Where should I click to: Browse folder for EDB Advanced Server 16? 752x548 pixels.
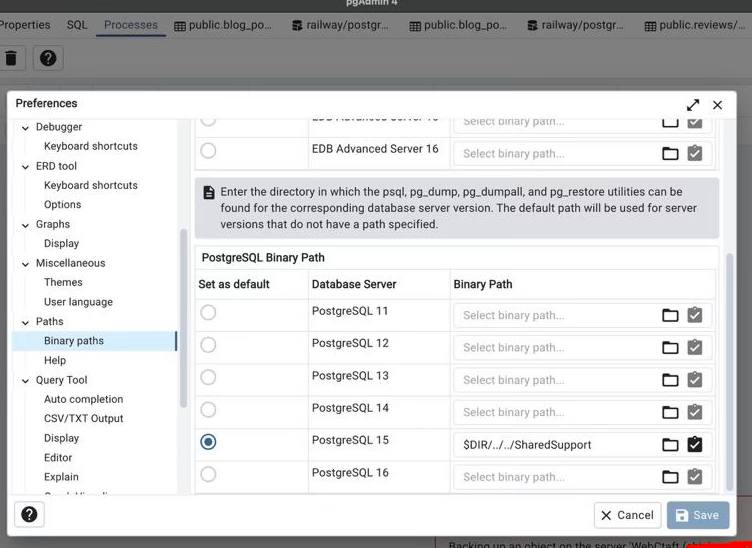tap(670, 153)
